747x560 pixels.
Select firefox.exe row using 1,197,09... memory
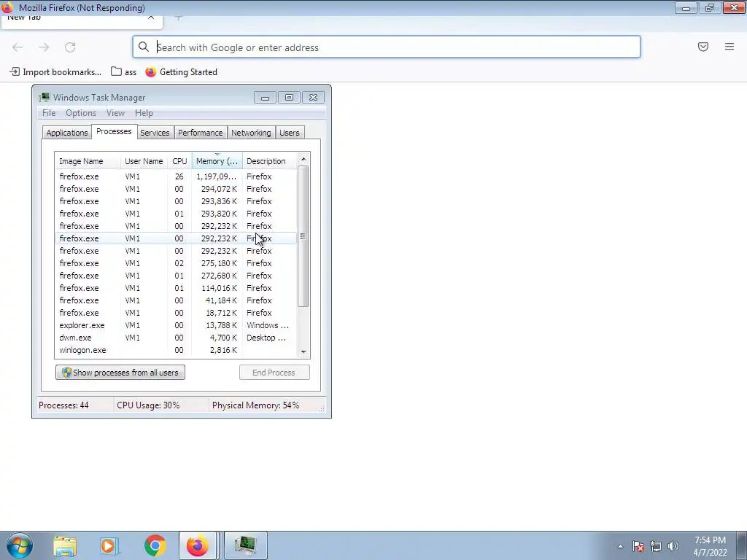click(176, 176)
